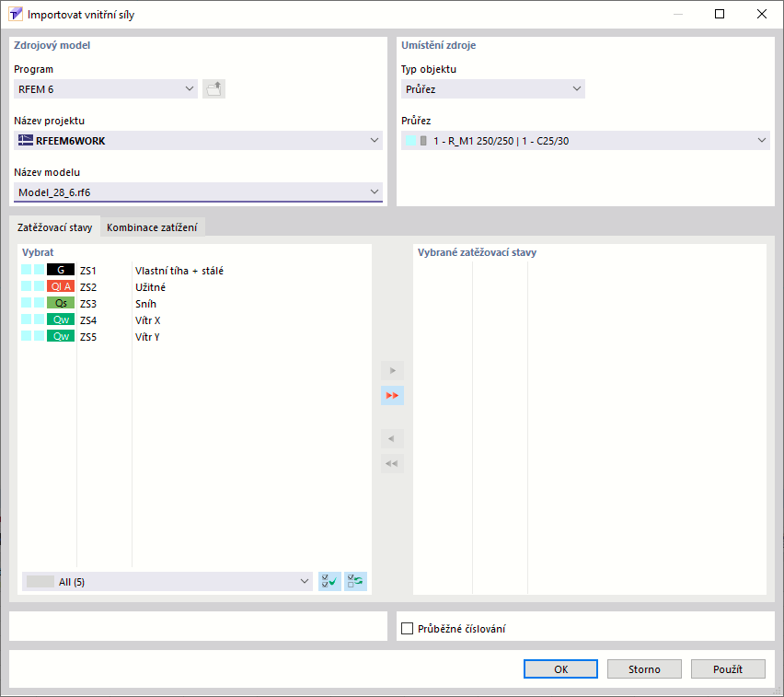Click the Qw badge for ZS4

tap(61, 319)
